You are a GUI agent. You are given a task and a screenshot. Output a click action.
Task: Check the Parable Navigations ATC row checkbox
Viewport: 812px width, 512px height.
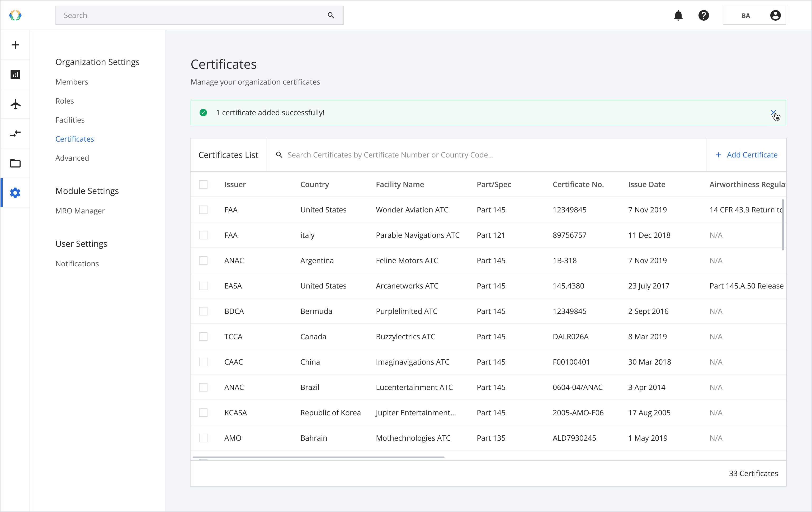point(203,235)
